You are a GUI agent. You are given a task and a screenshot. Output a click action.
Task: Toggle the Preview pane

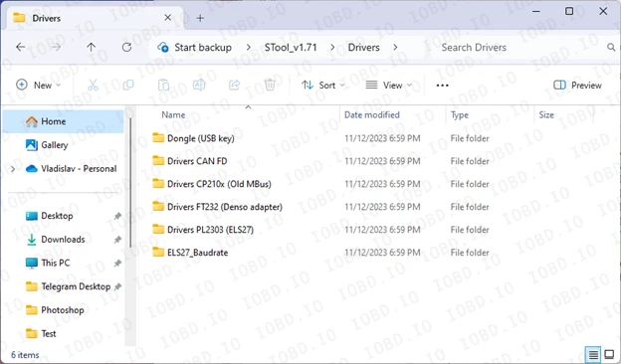[577, 86]
